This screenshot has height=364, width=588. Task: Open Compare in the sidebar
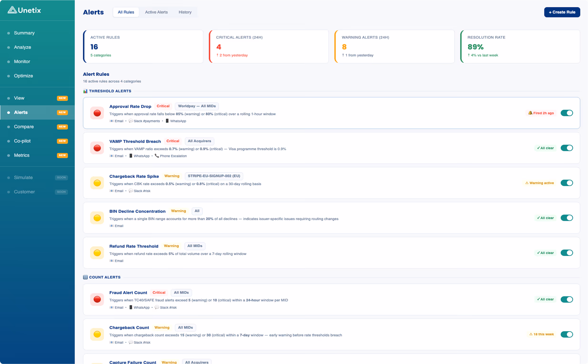[x=37, y=127]
